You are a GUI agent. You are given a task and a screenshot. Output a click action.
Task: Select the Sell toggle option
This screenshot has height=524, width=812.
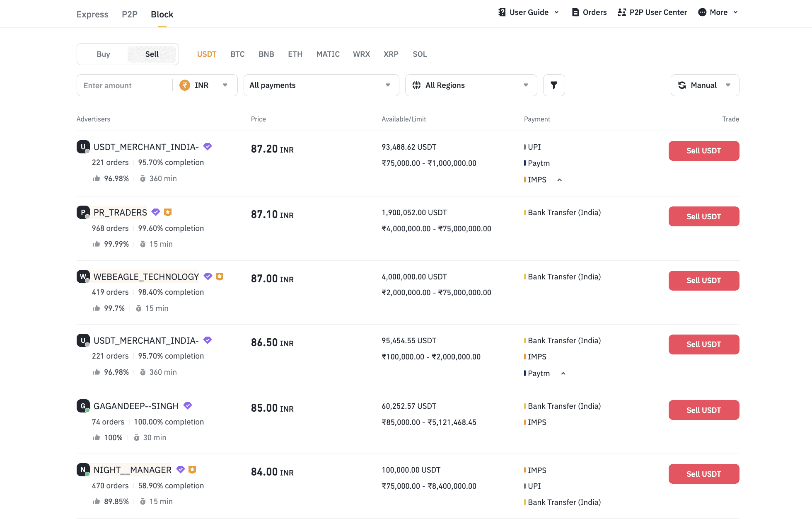(x=152, y=54)
